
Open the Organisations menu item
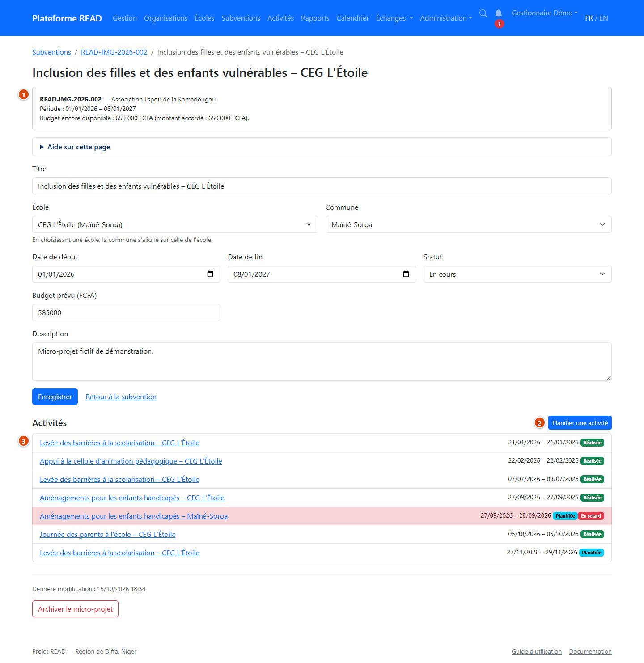[x=166, y=18]
